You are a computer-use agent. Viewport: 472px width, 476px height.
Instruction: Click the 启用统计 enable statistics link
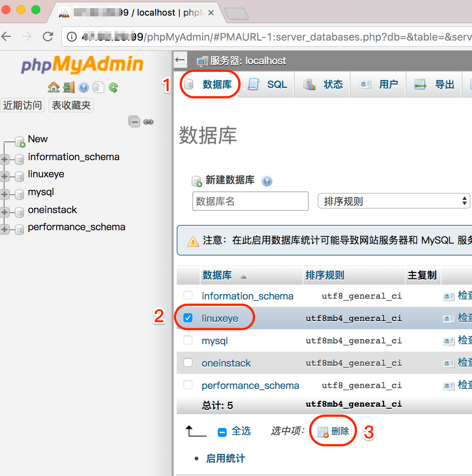(226, 458)
